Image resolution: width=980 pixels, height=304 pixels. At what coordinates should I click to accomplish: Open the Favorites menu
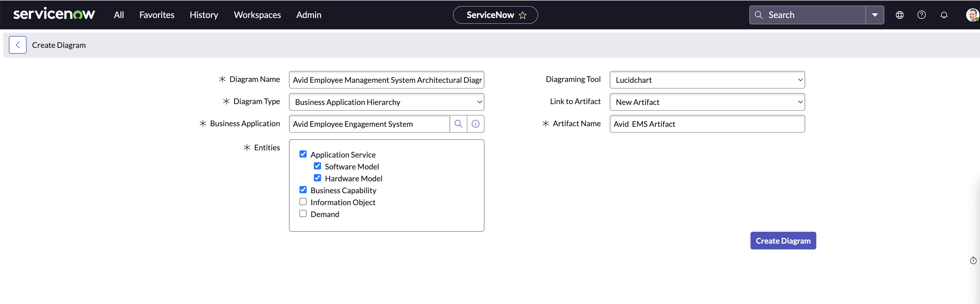(x=157, y=15)
